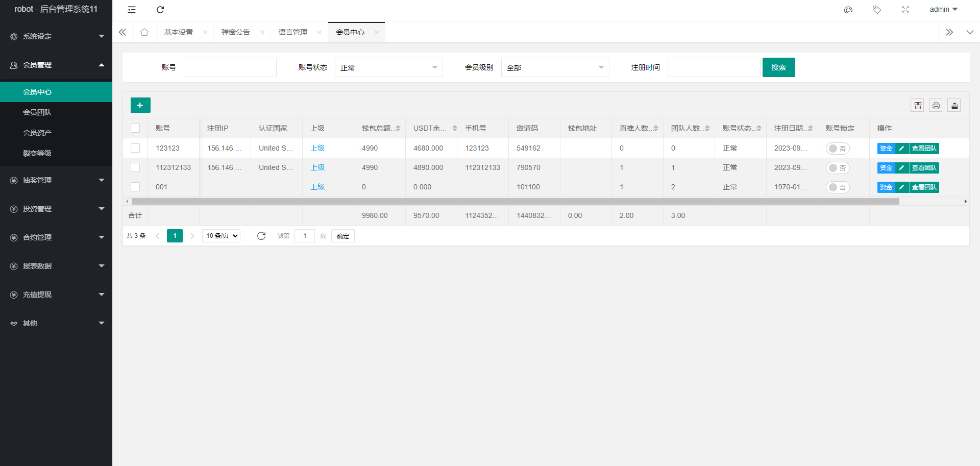
Task: Click edit pencil icon for account 123123
Action: click(902, 149)
